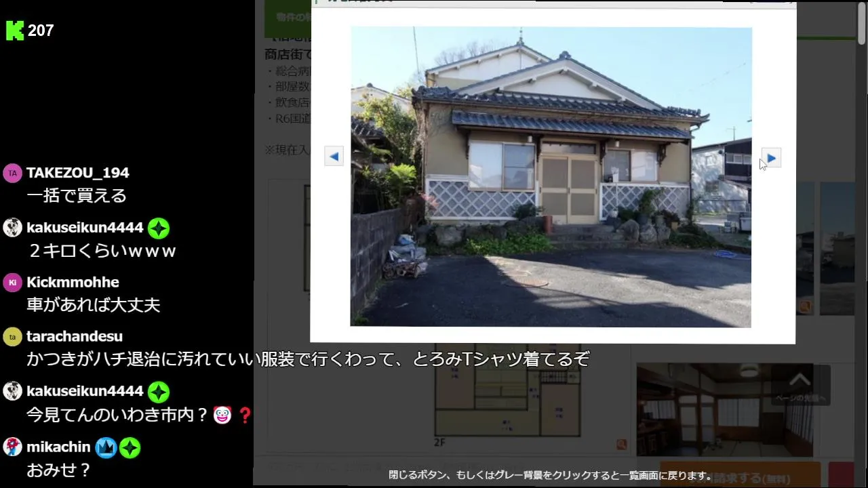Image resolution: width=868 pixels, height=488 pixels.
Task: Open username Kickmmohhe
Action: [x=73, y=282]
